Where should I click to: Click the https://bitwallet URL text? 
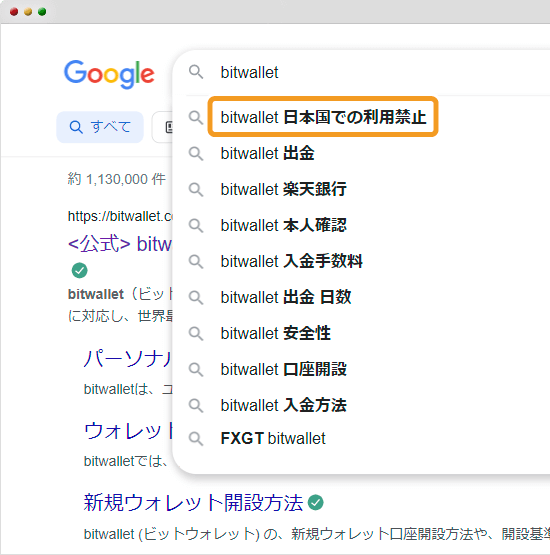[120, 216]
